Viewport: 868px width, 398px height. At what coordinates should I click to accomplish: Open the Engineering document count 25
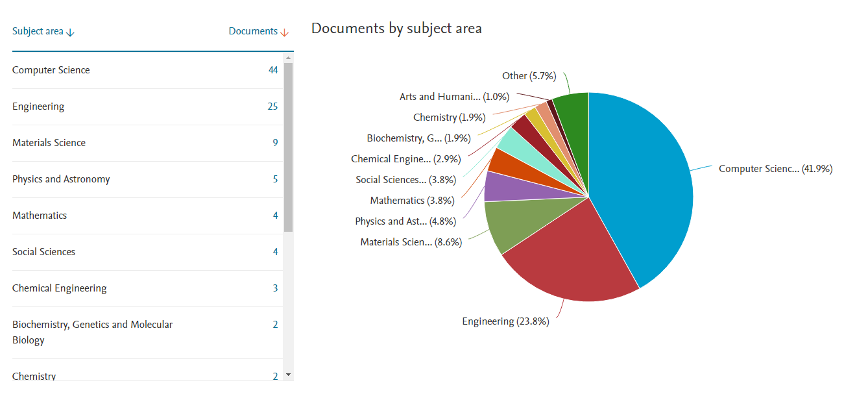click(272, 106)
